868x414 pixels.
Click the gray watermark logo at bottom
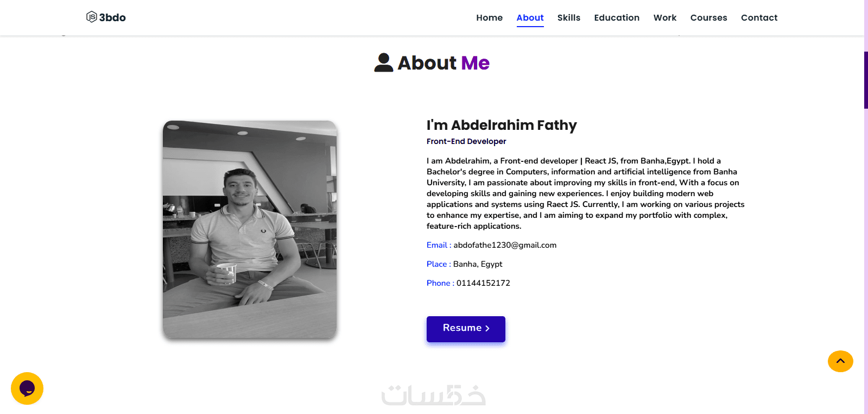433,395
